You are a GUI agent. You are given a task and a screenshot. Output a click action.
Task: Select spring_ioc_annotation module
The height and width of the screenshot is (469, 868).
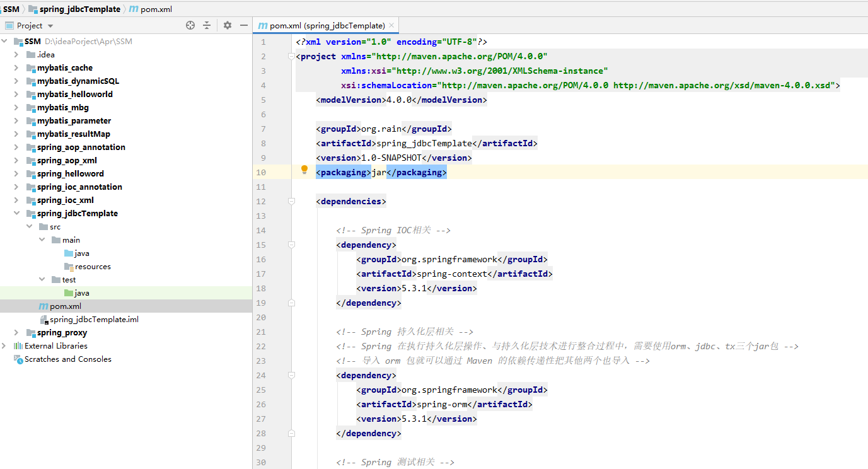(79, 187)
